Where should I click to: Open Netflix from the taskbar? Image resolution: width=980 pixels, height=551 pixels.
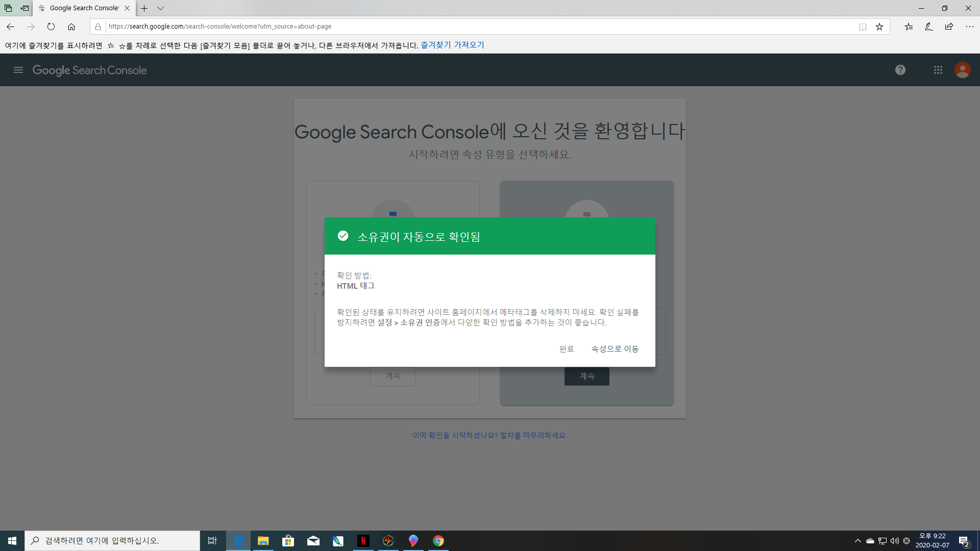(363, 541)
